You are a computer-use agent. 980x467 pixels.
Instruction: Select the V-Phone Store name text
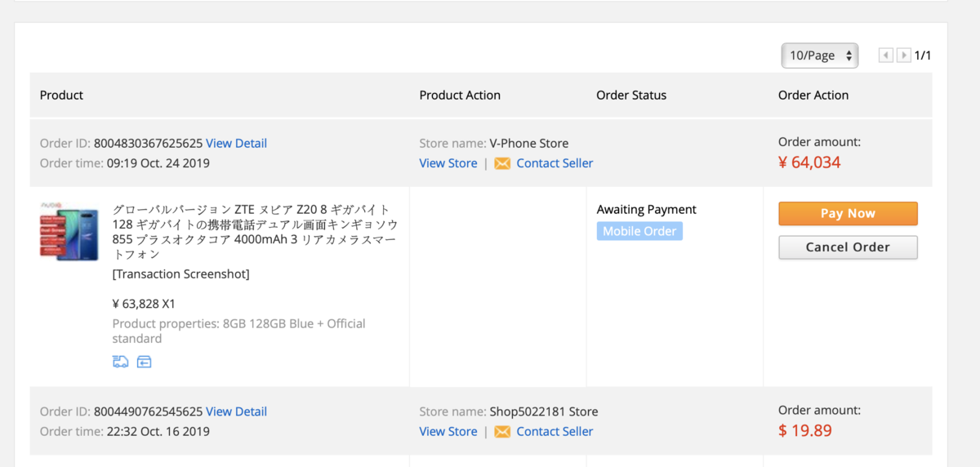tap(529, 143)
